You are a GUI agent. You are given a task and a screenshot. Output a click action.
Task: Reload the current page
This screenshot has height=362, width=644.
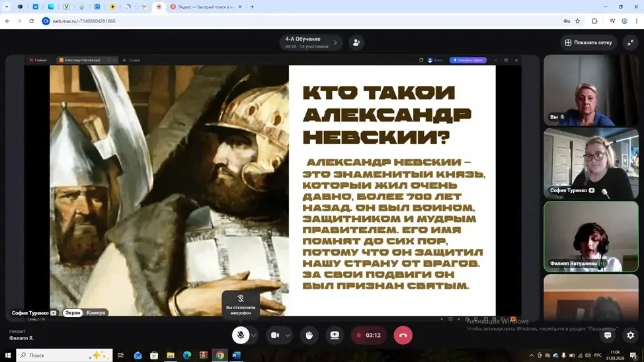pos(32,21)
